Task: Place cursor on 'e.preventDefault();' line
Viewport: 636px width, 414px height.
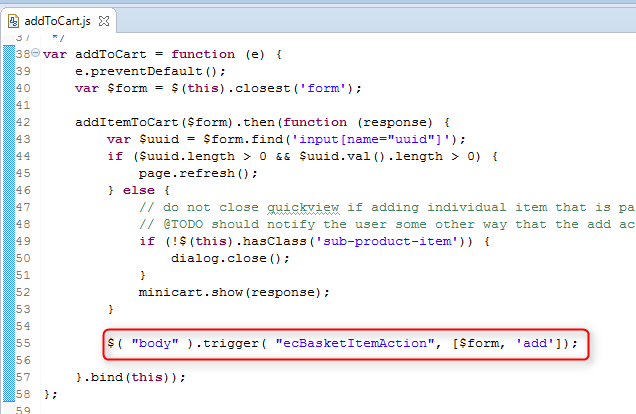Action: [x=150, y=71]
